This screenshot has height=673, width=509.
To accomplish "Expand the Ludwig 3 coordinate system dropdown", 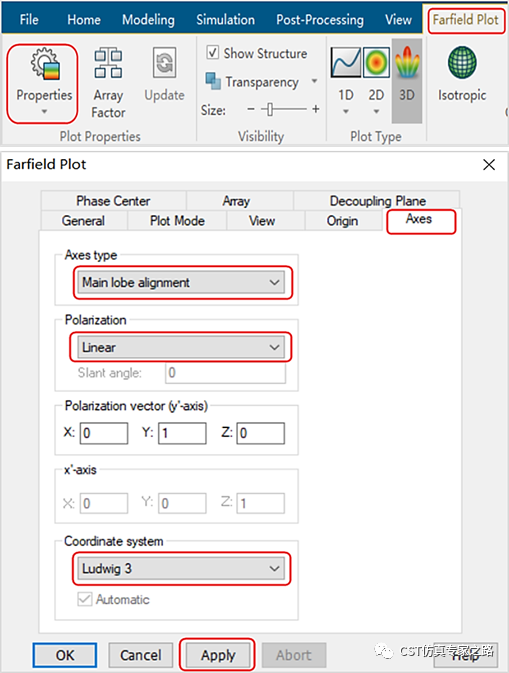I will pos(181,569).
